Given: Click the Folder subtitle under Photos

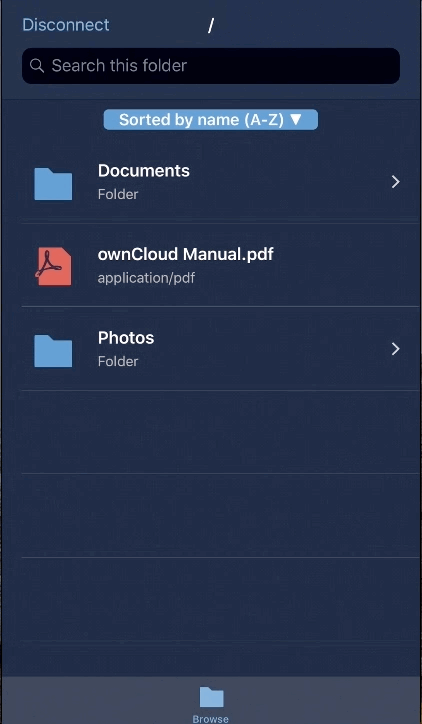Looking at the screenshot, I should pyautogui.click(x=118, y=362).
